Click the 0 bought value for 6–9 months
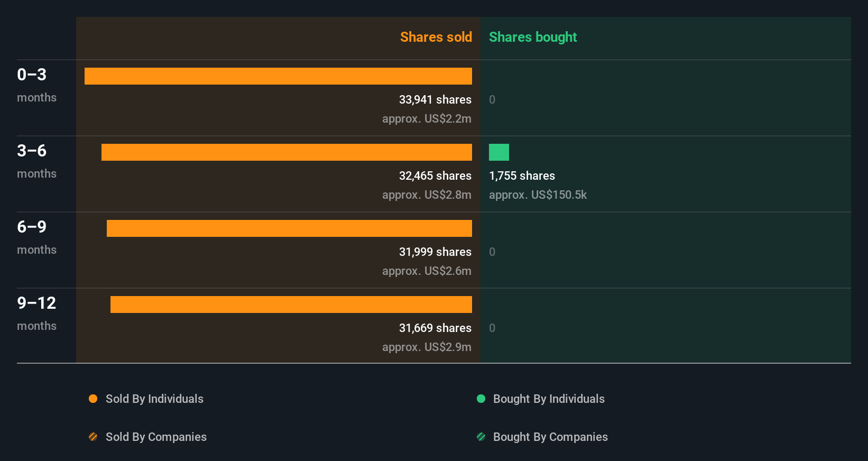This screenshot has width=868, height=461. pos(492,252)
